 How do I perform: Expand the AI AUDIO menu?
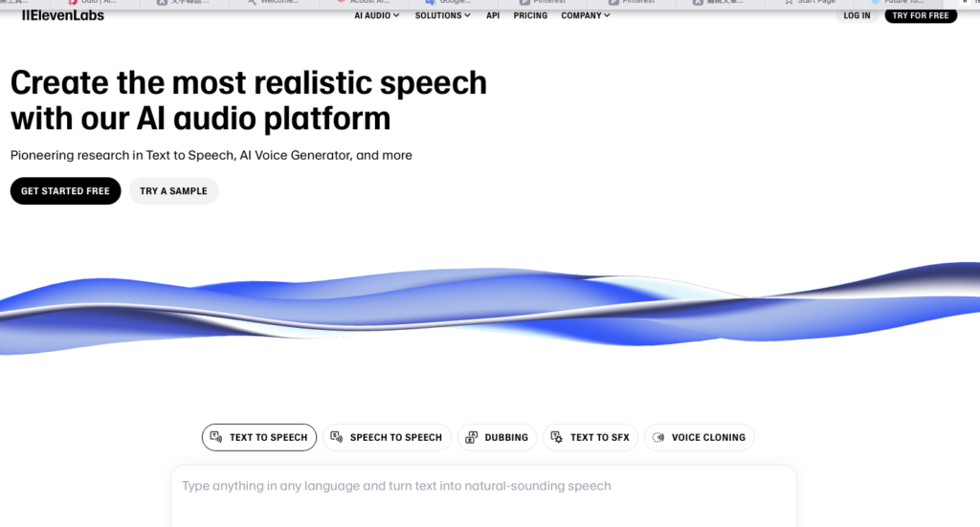(377, 15)
